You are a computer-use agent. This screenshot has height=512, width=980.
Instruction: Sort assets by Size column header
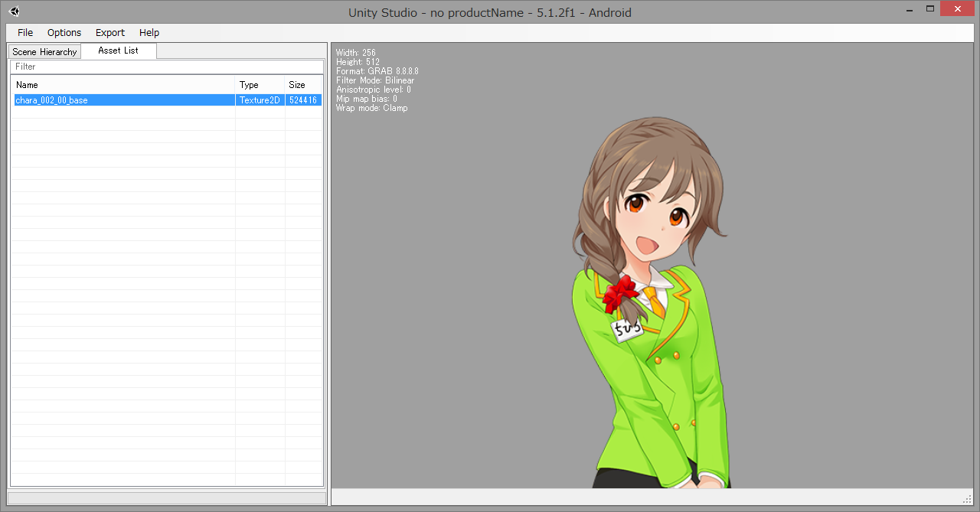click(x=303, y=85)
